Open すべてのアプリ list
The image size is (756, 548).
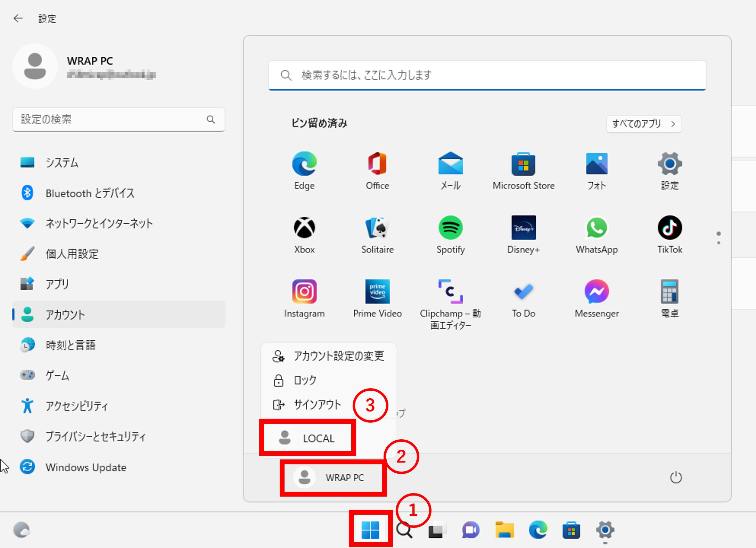tap(644, 124)
